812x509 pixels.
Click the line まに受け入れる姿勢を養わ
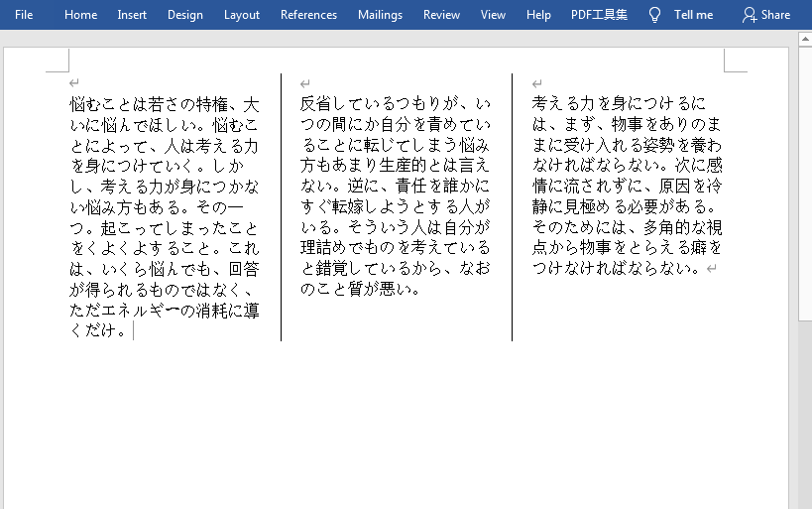point(628,145)
